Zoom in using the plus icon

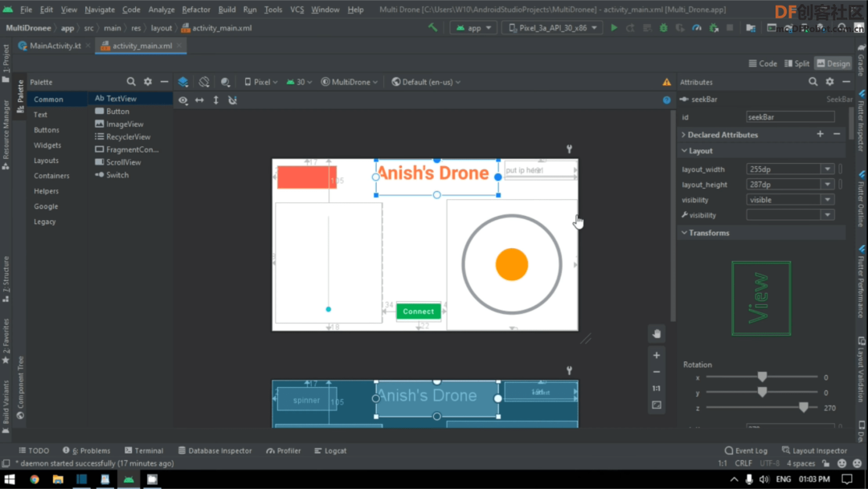click(657, 356)
